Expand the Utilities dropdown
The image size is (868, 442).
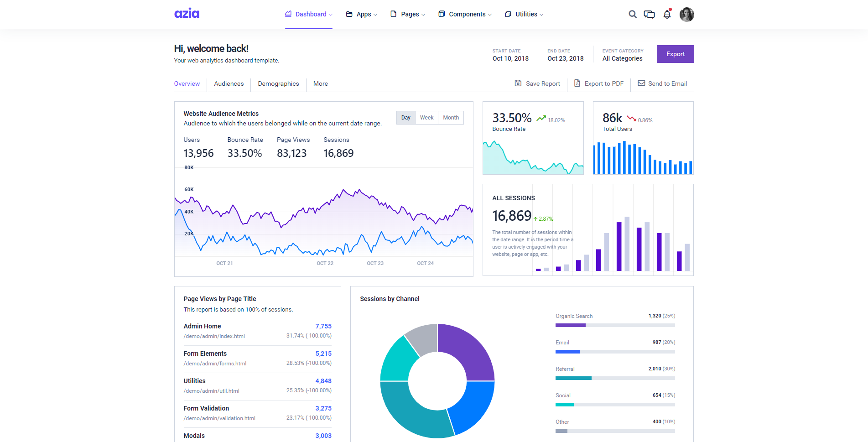tap(524, 14)
